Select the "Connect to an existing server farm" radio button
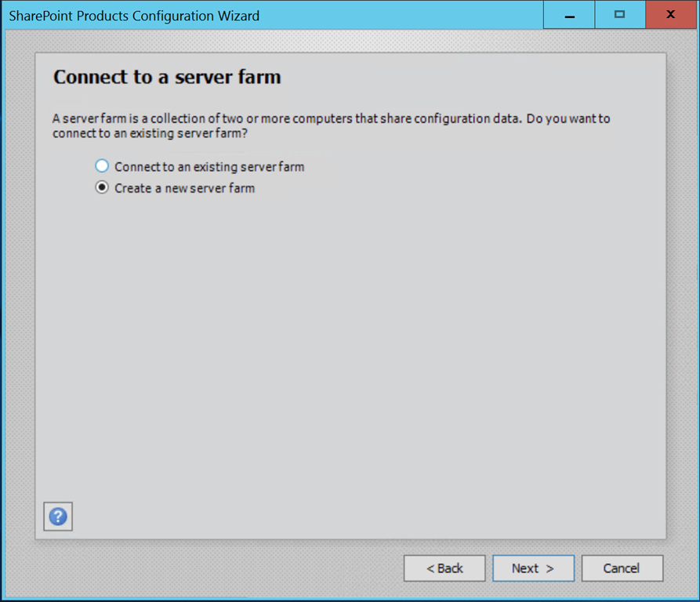700x602 pixels. [102, 166]
